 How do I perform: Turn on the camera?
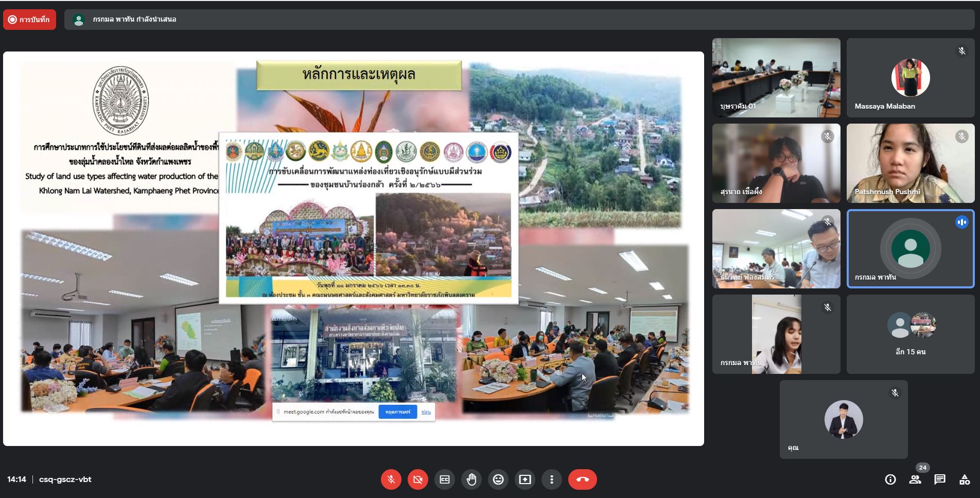pos(418,479)
